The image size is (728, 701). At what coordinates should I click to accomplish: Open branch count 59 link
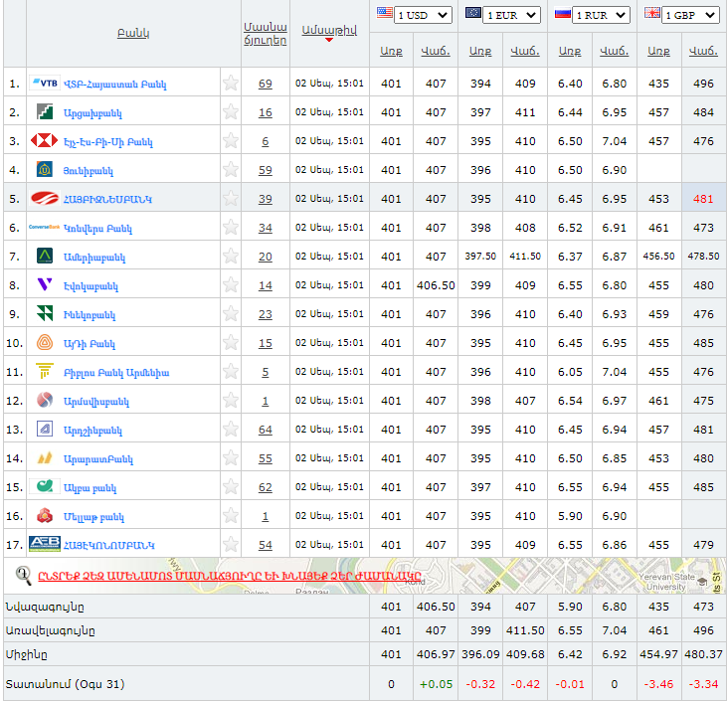pyautogui.click(x=266, y=170)
